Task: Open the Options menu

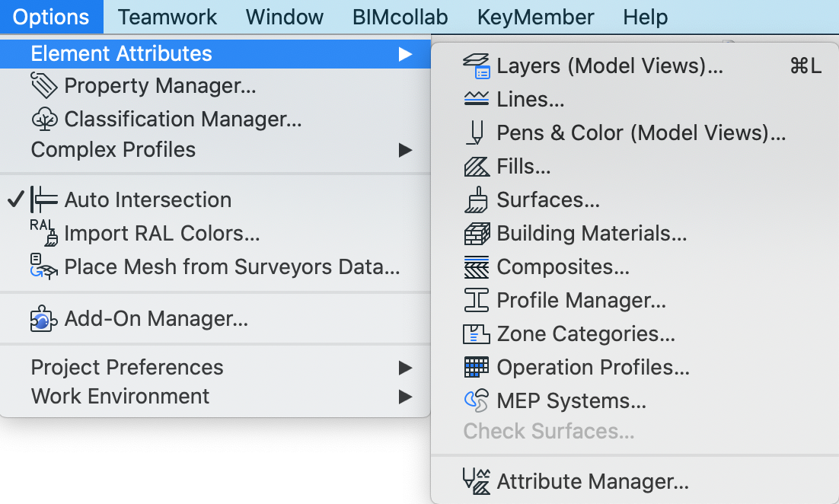Action: pos(51,17)
